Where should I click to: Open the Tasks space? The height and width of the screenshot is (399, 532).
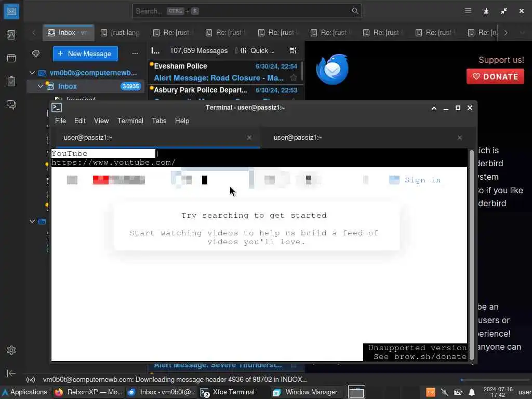(11, 82)
